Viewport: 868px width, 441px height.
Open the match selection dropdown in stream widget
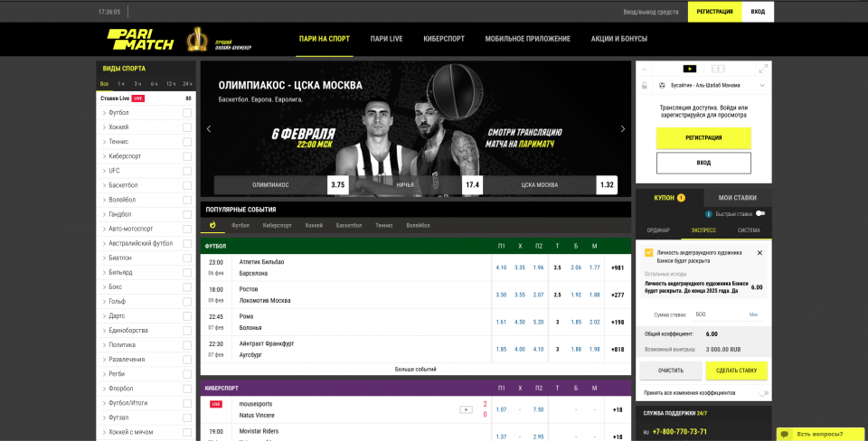coord(762,86)
